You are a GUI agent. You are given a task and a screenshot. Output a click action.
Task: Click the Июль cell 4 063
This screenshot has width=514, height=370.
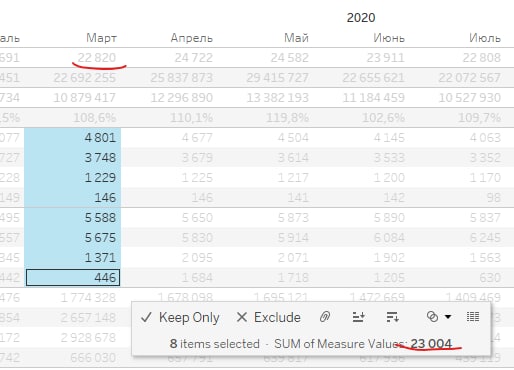coord(485,138)
